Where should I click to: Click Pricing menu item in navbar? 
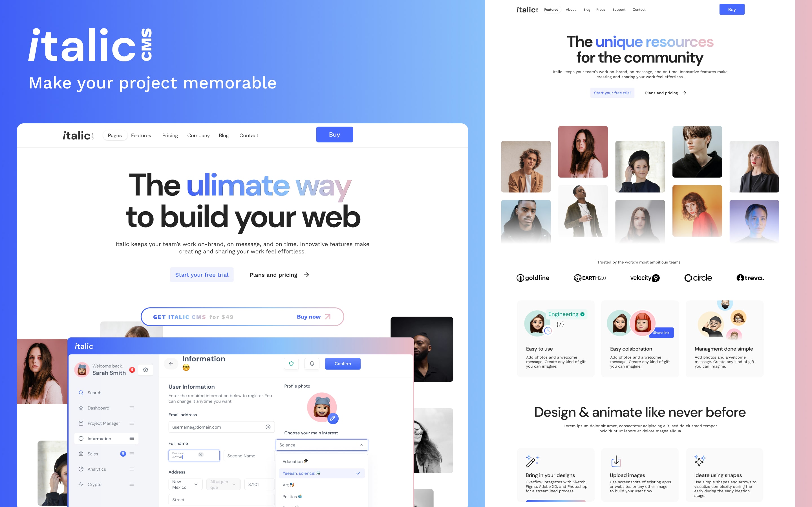170,135
